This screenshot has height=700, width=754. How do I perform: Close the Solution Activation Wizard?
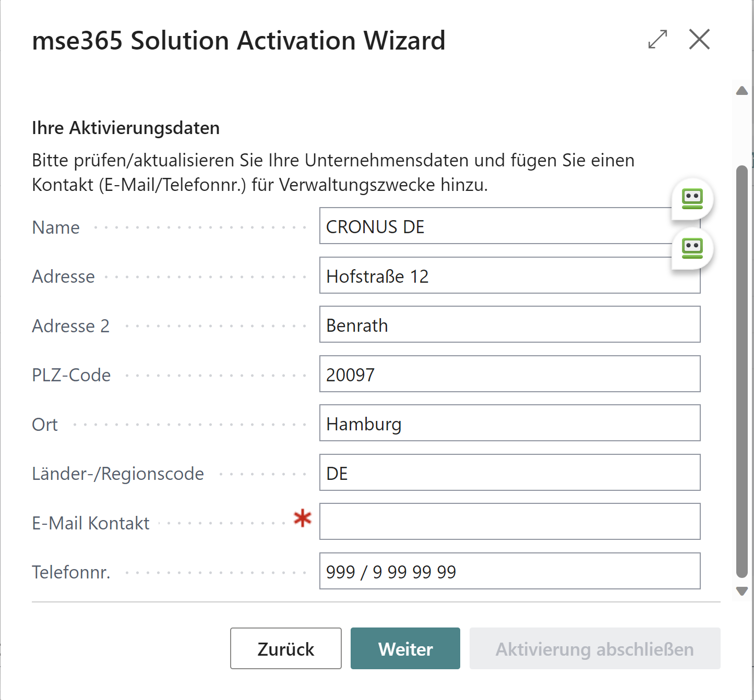(x=699, y=39)
